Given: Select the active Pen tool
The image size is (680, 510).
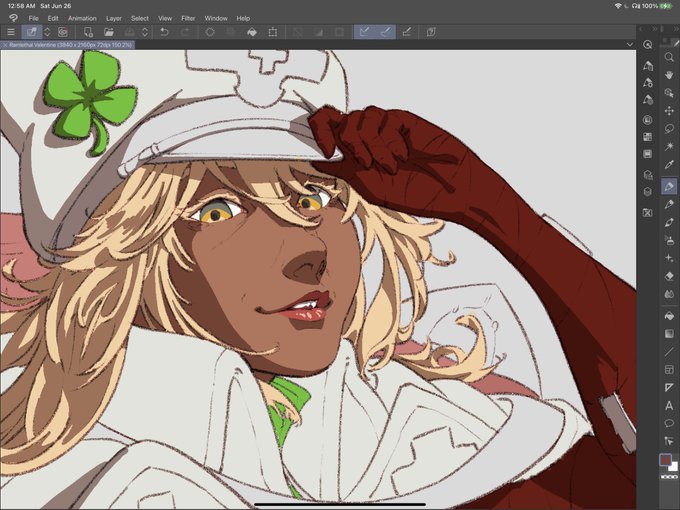Looking at the screenshot, I should coord(669,186).
